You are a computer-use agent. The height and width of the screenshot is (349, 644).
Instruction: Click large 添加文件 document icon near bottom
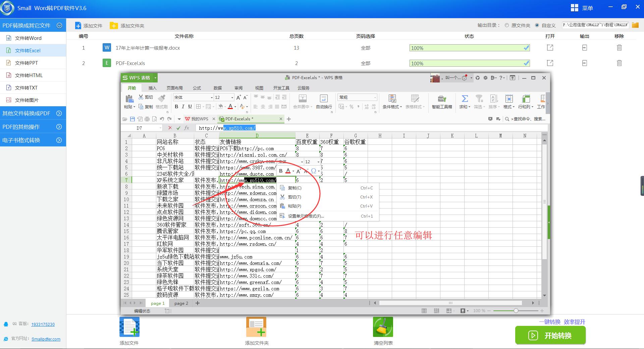[x=129, y=327]
